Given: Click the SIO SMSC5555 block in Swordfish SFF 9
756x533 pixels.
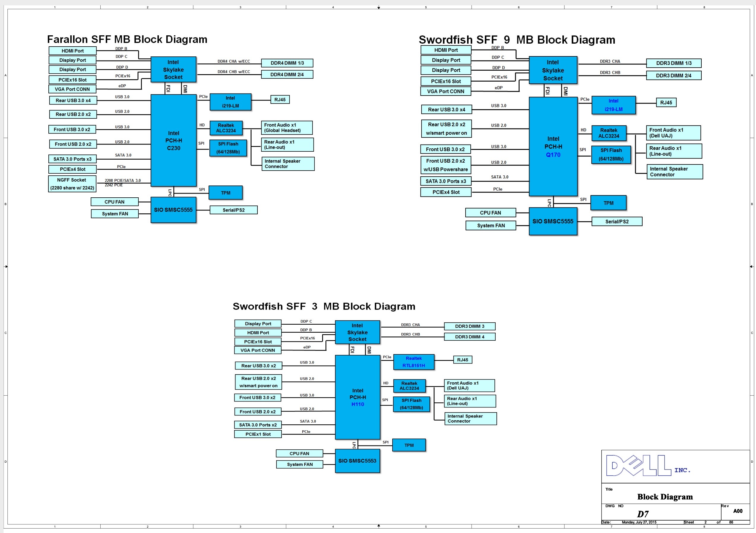Looking at the screenshot, I should (553, 221).
